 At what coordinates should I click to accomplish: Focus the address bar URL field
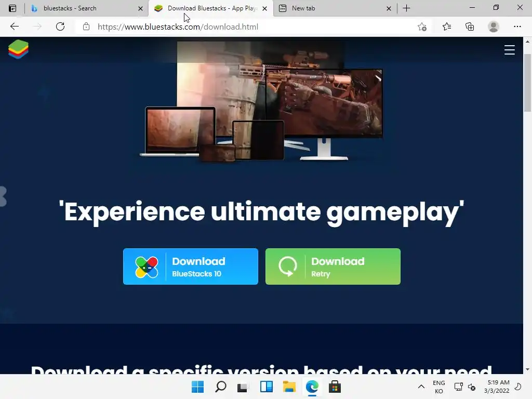(244, 26)
